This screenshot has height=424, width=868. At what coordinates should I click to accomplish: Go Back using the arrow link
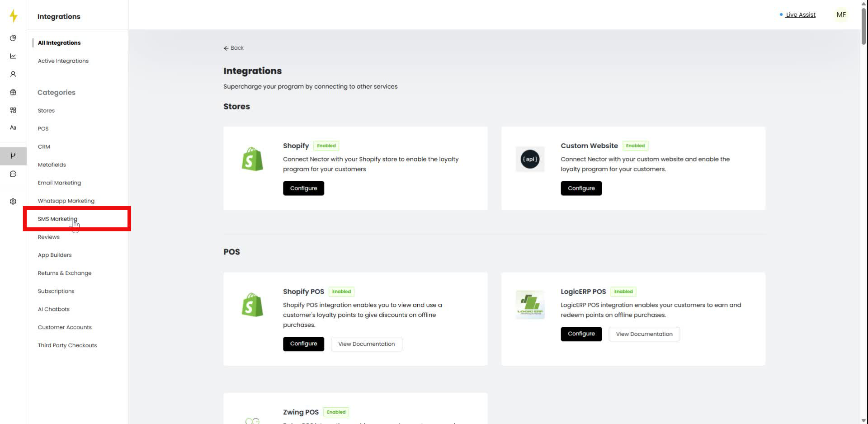(234, 48)
